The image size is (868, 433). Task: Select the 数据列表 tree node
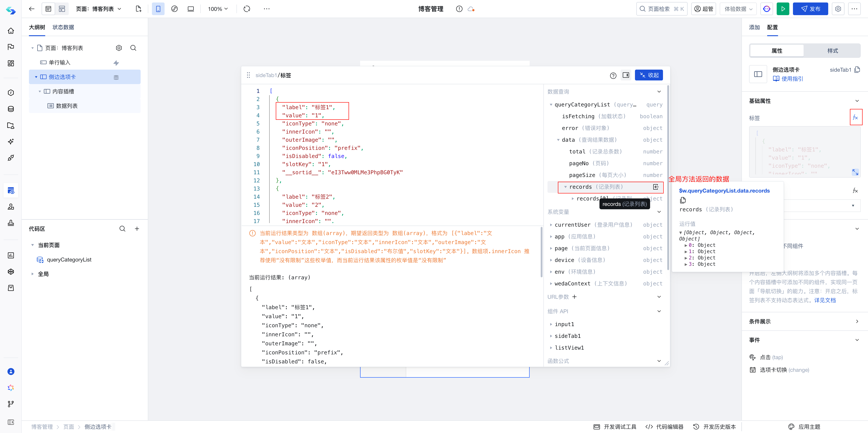click(85, 106)
